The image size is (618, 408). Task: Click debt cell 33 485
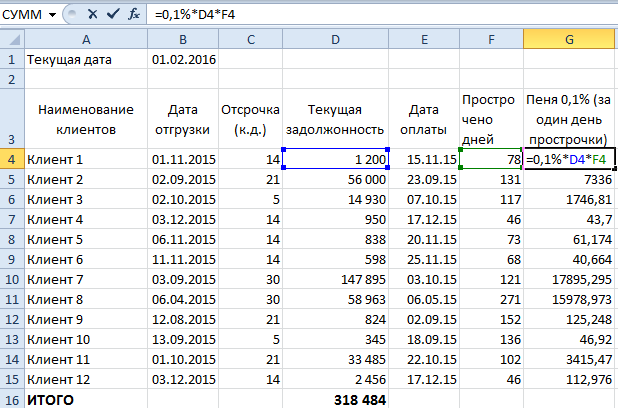point(335,360)
